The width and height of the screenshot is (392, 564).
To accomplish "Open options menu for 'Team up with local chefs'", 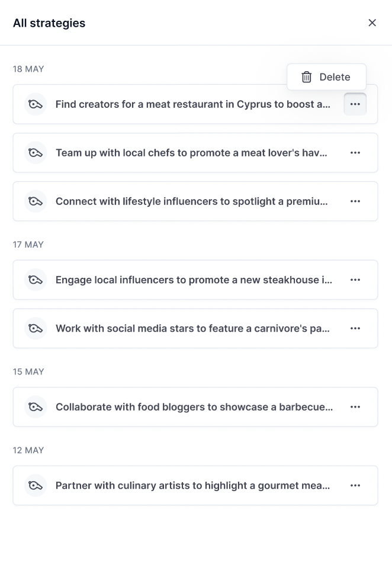I will pos(355,153).
